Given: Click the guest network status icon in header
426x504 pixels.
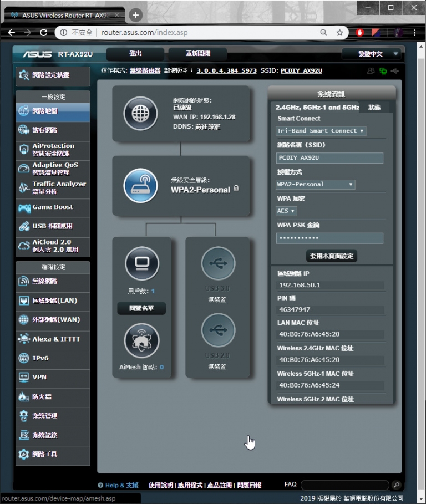Looking at the screenshot, I should coord(371,71).
